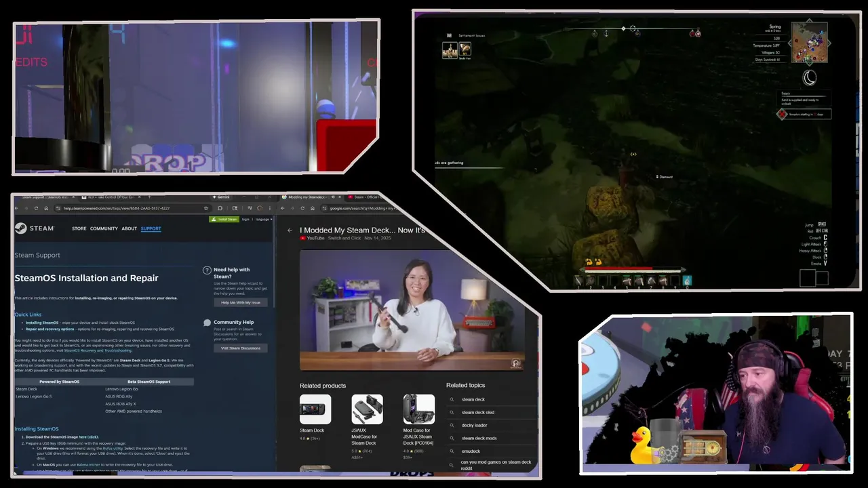This screenshot has width=868, height=488.
Task: Reload the Steam Support browser page
Action: pos(36,208)
